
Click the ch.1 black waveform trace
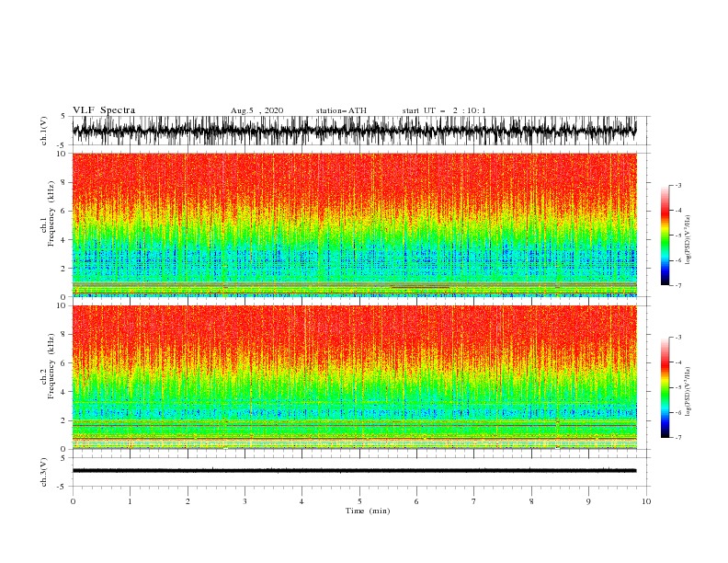pos(354,131)
